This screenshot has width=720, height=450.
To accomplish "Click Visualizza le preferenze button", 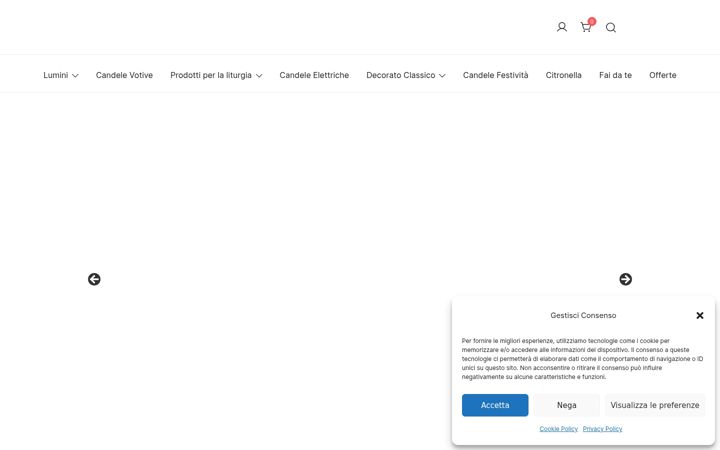I will [655, 405].
